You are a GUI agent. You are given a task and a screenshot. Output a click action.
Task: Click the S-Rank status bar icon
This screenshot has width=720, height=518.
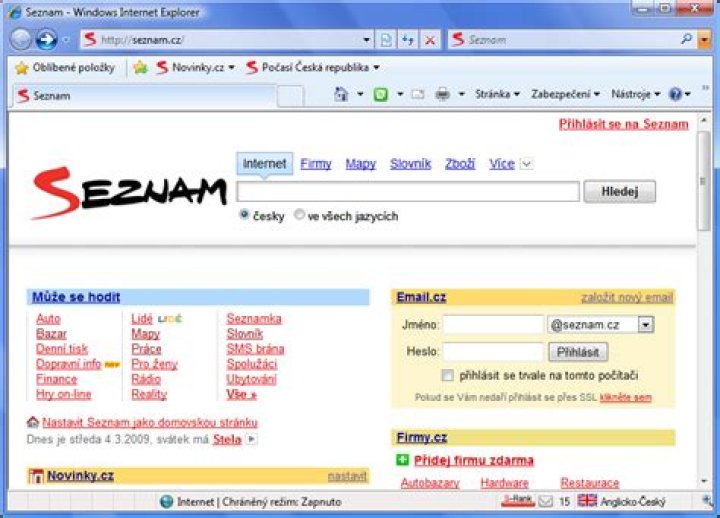pos(518,501)
